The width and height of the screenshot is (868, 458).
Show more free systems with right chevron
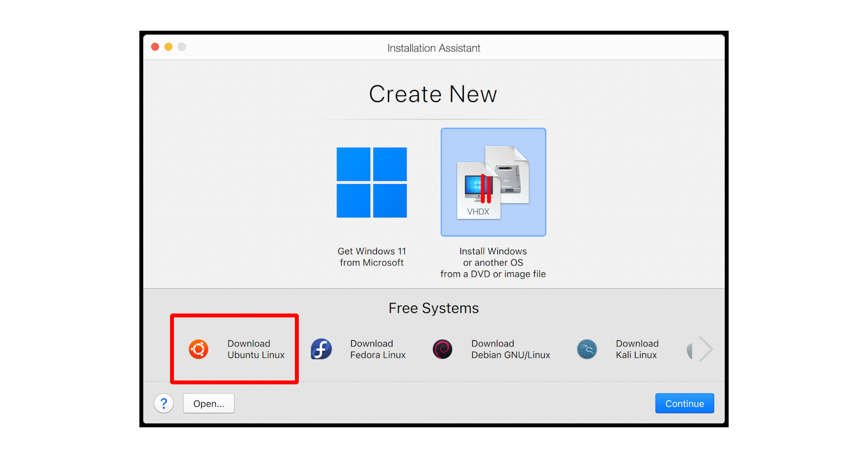(706, 349)
